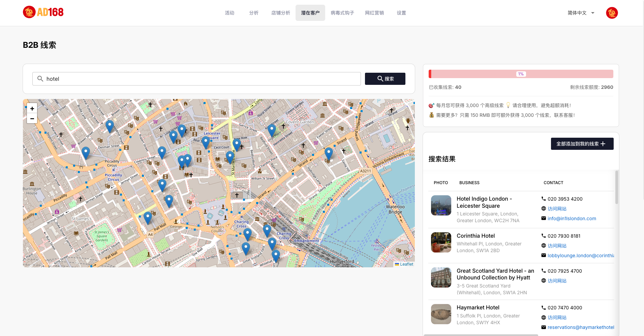The width and height of the screenshot is (644, 336).
Task: Click the 1% lead quota progress bar
Action: coord(521,74)
